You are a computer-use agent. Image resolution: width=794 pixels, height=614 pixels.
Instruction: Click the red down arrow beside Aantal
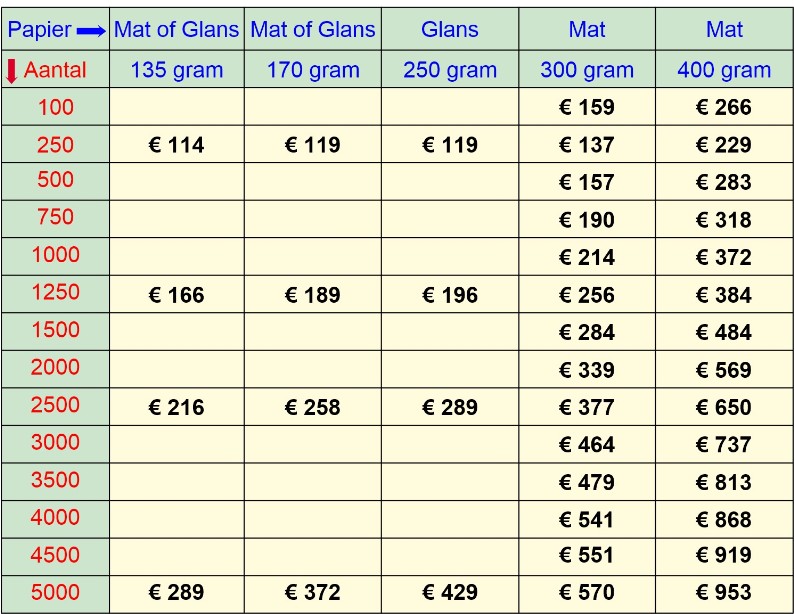pyautogui.click(x=12, y=71)
